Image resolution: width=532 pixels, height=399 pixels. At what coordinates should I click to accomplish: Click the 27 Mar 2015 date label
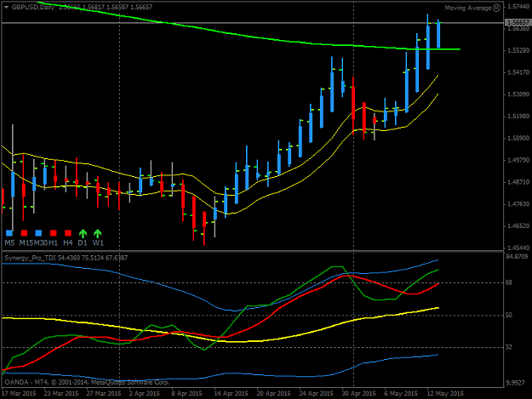click(x=104, y=394)
